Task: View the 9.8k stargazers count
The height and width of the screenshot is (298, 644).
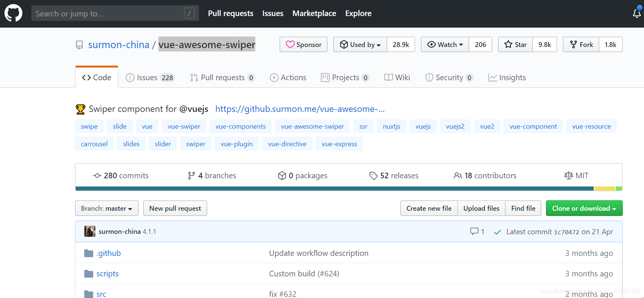Action: (544, 44)
